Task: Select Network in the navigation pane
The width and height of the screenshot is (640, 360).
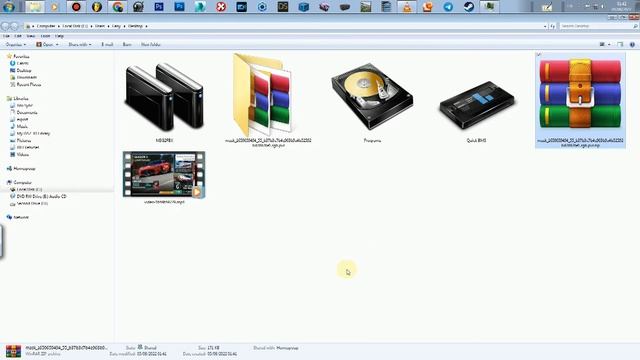Action: 21,217
